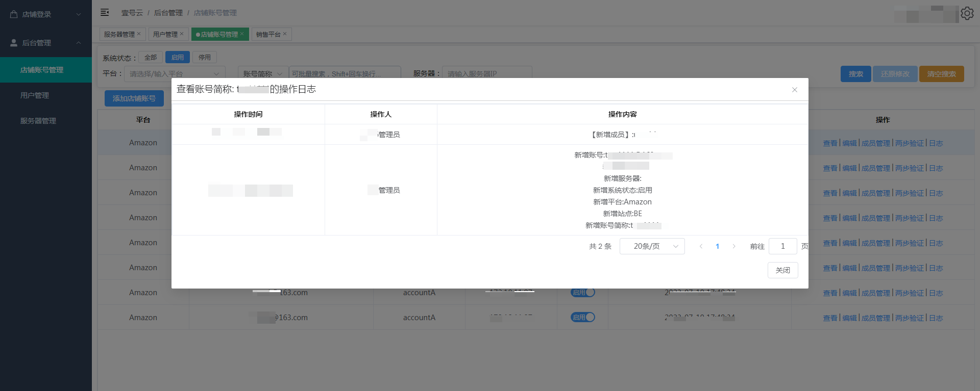Click 编辑 link in second Amazon row
This screenshot has height=391, width=980.
point(849,168)
